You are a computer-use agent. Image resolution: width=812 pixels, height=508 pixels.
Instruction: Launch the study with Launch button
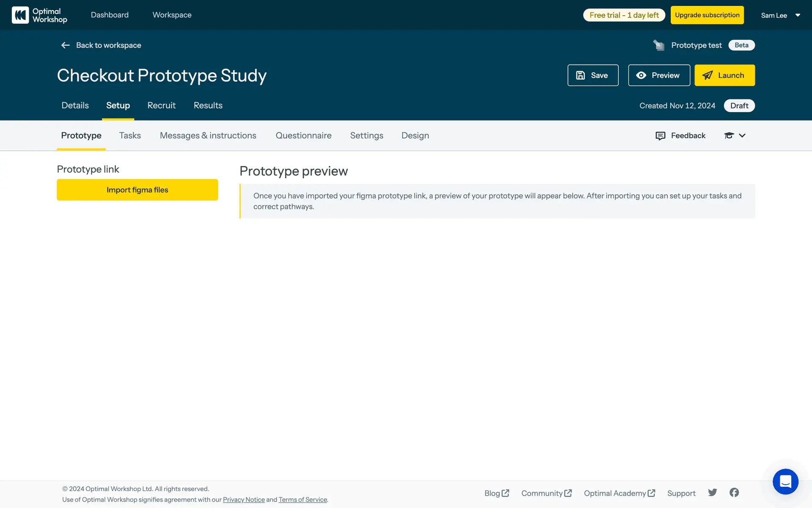pos(724,75)
